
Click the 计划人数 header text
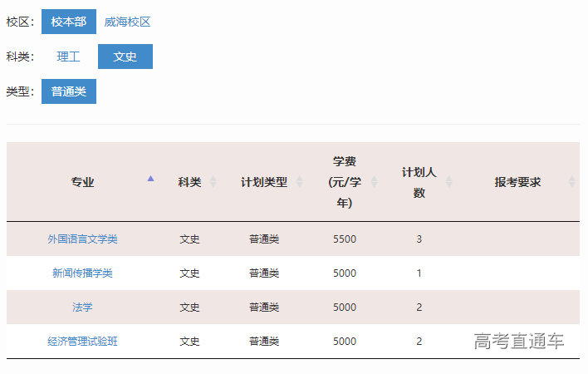click(419, 183)
